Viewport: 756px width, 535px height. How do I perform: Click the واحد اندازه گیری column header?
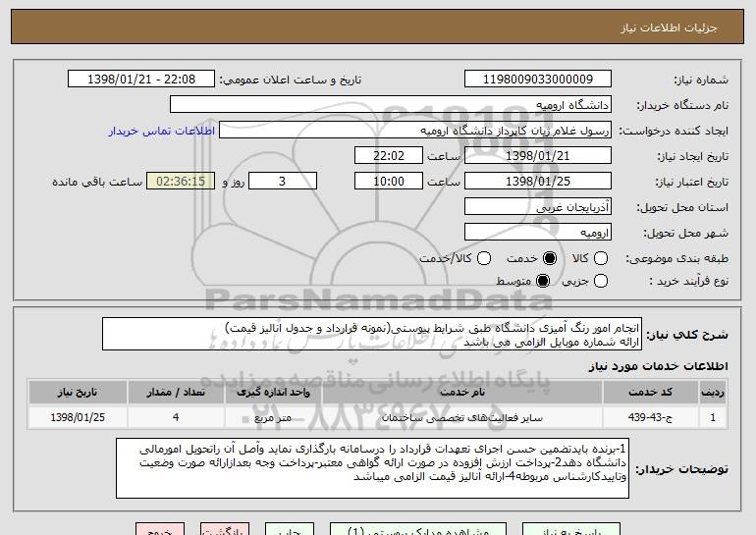(273, 393)
